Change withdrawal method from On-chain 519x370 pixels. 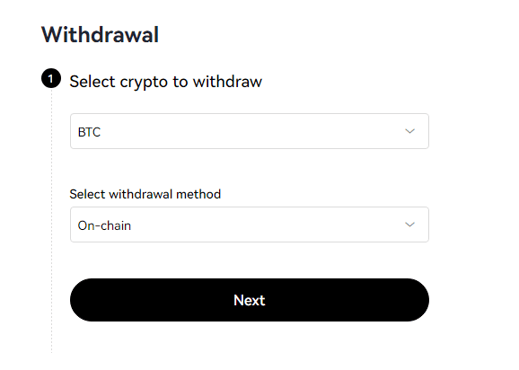pyautogui.click(x=249, y=224)
